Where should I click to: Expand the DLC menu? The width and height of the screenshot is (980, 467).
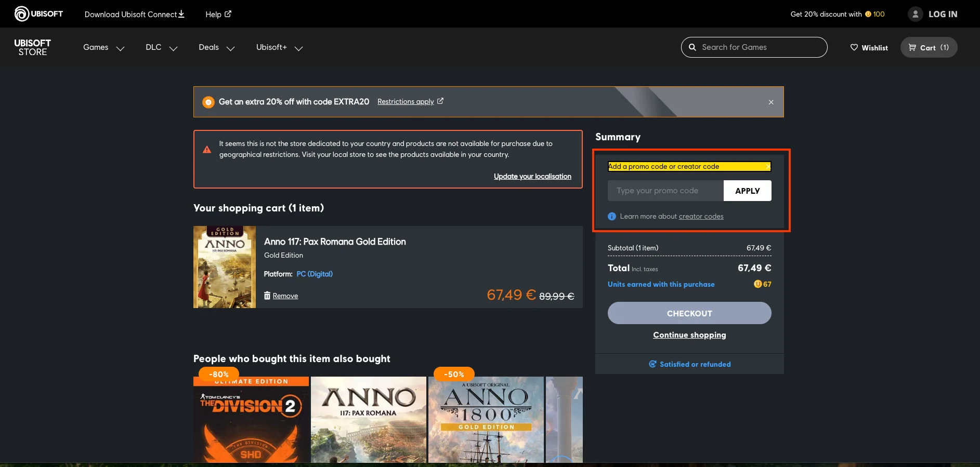click(x=162, y=47)
